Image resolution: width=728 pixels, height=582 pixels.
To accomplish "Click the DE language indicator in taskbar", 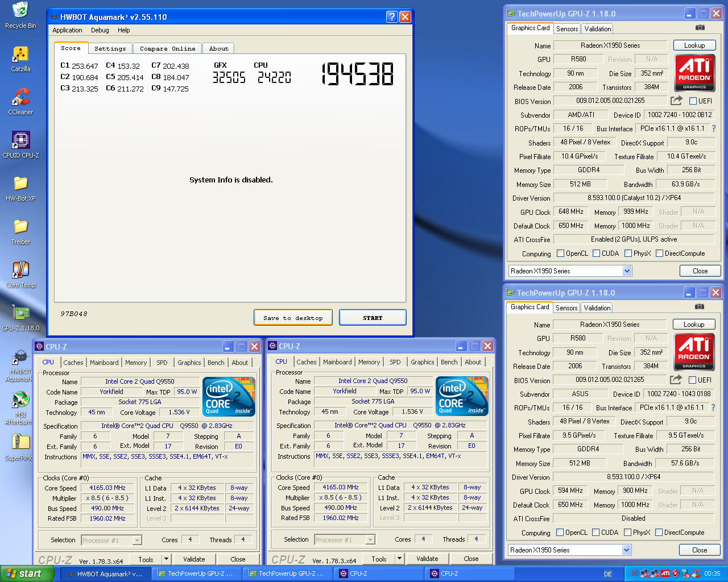I will pos(608,574).
